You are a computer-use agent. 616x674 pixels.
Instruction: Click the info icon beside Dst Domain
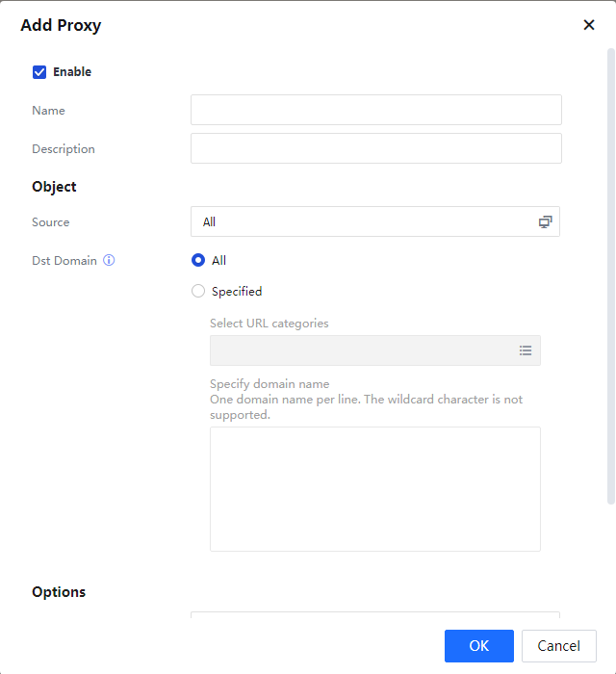pyautogui.click(x=109, y=260)
